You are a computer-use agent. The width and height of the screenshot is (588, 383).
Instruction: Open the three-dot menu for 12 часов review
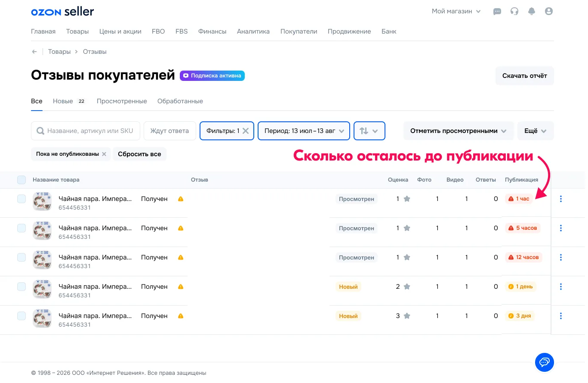click(561, 257)
